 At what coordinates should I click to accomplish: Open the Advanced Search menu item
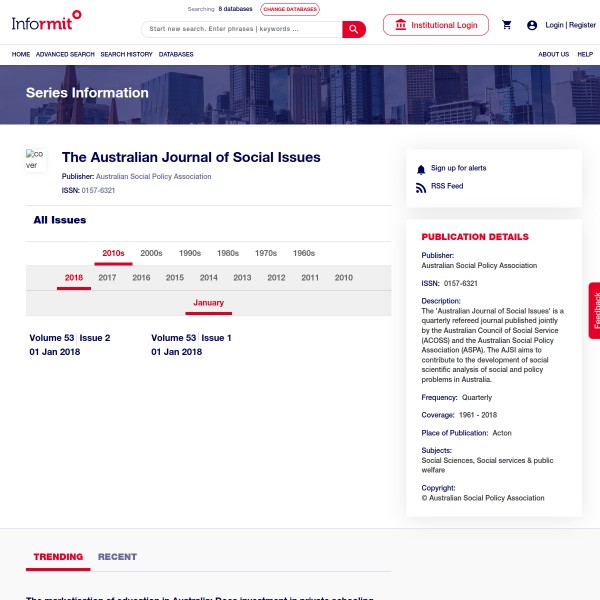65,54
